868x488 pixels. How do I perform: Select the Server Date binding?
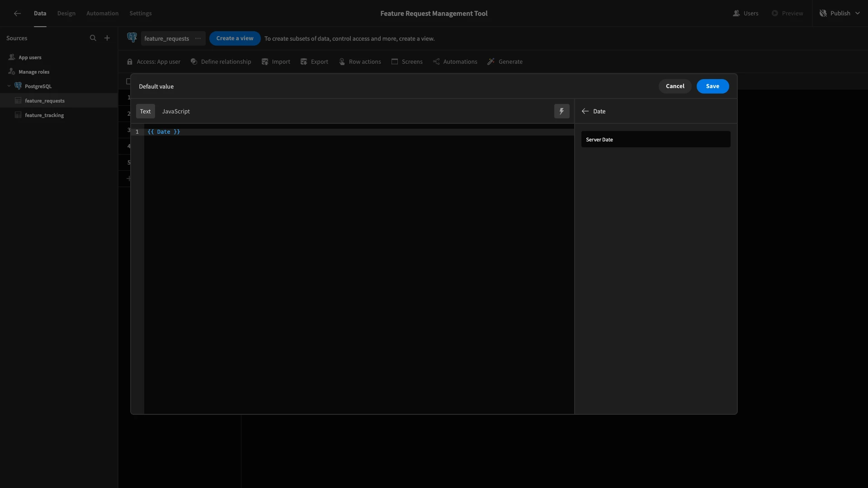click(x=656, y=140)
